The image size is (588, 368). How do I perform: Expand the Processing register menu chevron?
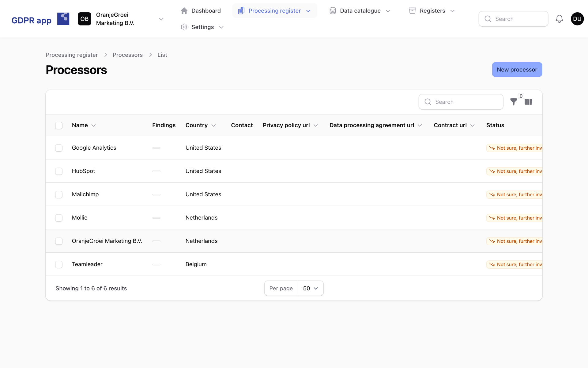click(x=308, y=11)
